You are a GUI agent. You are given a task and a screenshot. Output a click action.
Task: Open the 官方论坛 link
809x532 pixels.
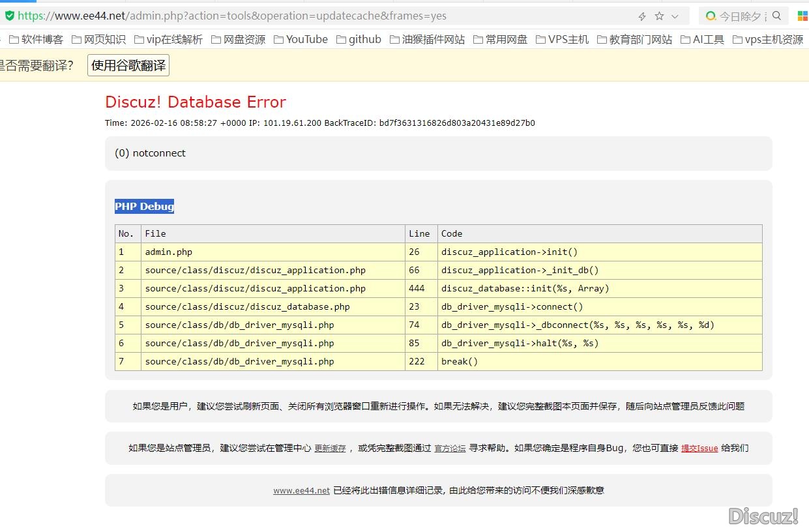click(x=450, y=449)
